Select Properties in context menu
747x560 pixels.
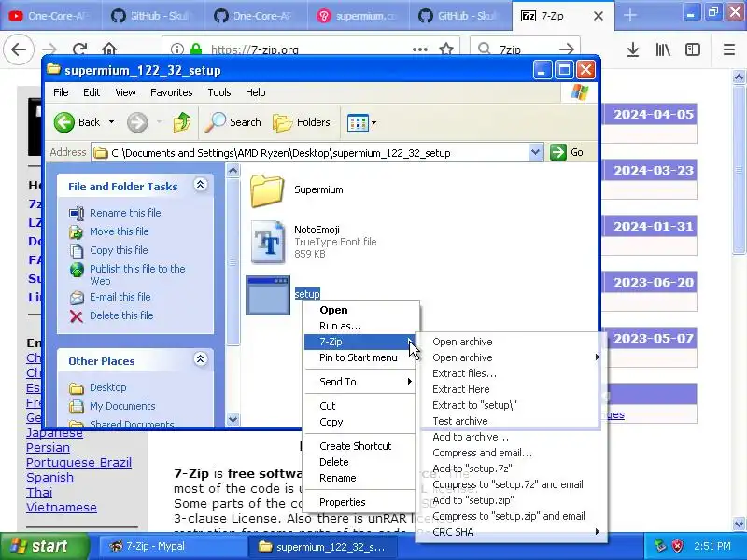coord(361,502)
